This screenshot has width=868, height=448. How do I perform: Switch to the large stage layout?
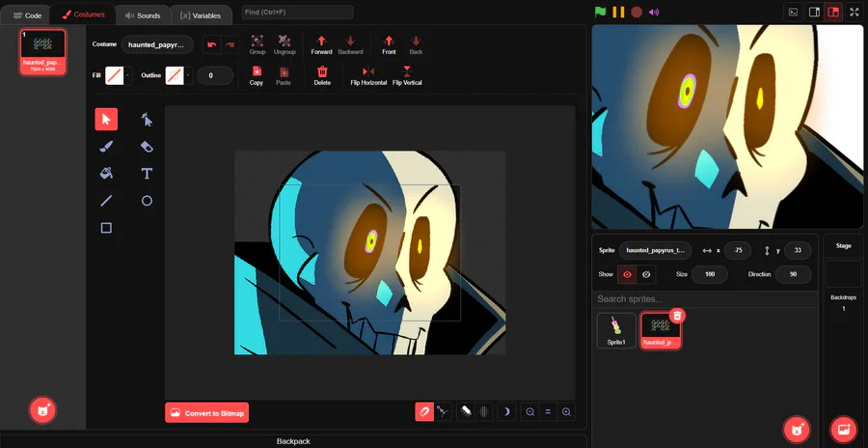click(x=833, y=13)
